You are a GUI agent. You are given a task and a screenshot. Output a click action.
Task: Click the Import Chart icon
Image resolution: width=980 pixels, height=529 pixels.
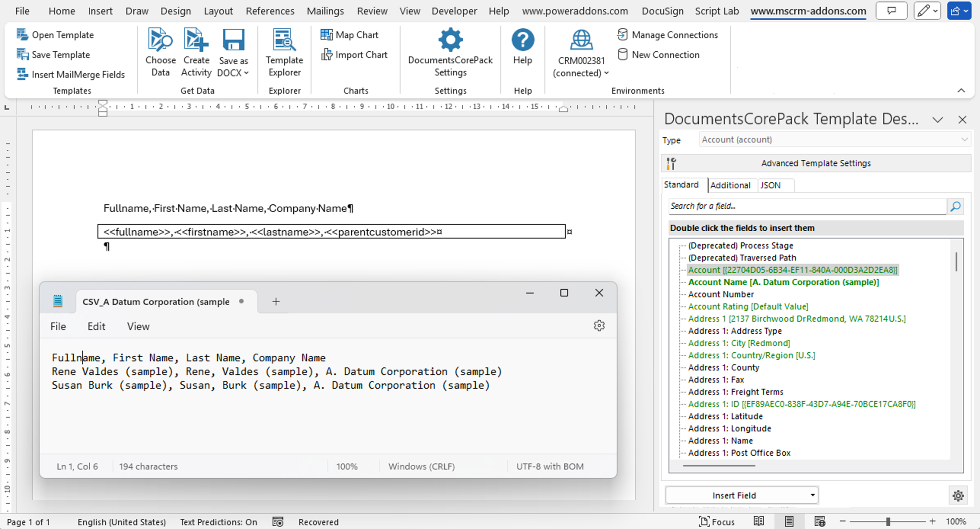(354, 55)
